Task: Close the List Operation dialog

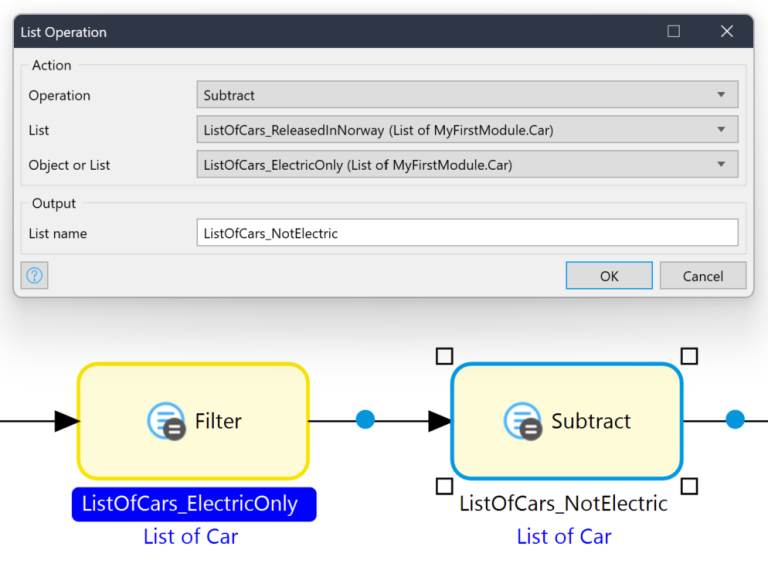Action: pyautogui.click(x=727, y=31)
